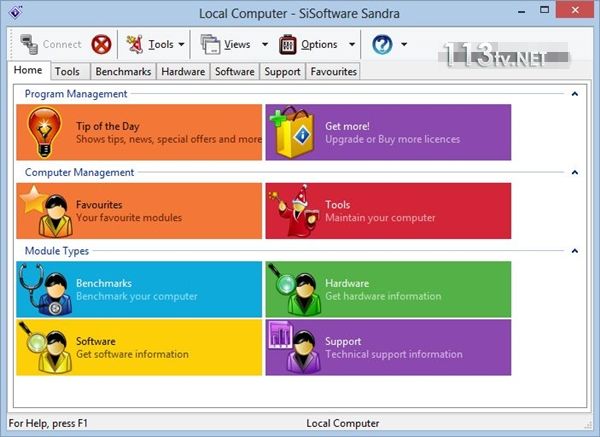Click the Hardware magnifier person icon
Viewport: 600px width, 437px height.
pyautogui.click(x=295, y=290)
